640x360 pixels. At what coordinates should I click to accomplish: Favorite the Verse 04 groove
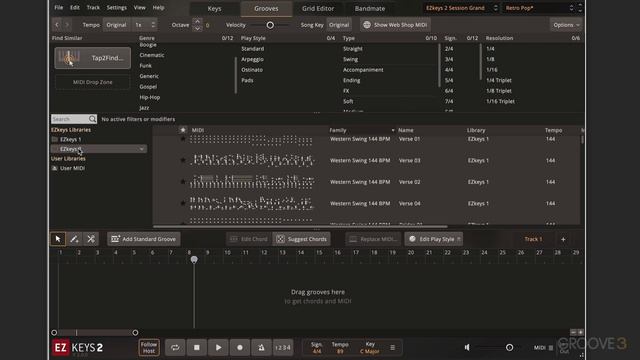[x=183, y=203]
